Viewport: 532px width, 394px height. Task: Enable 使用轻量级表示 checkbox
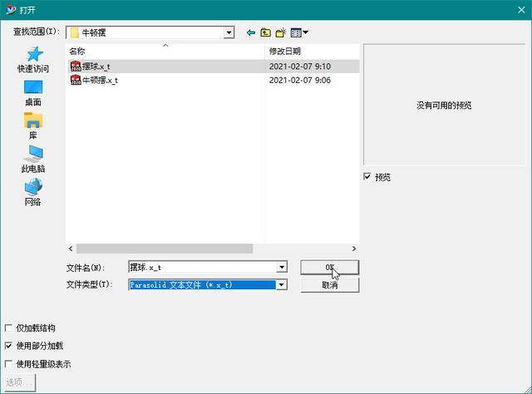pyautogui.click(x=8, y=364)
